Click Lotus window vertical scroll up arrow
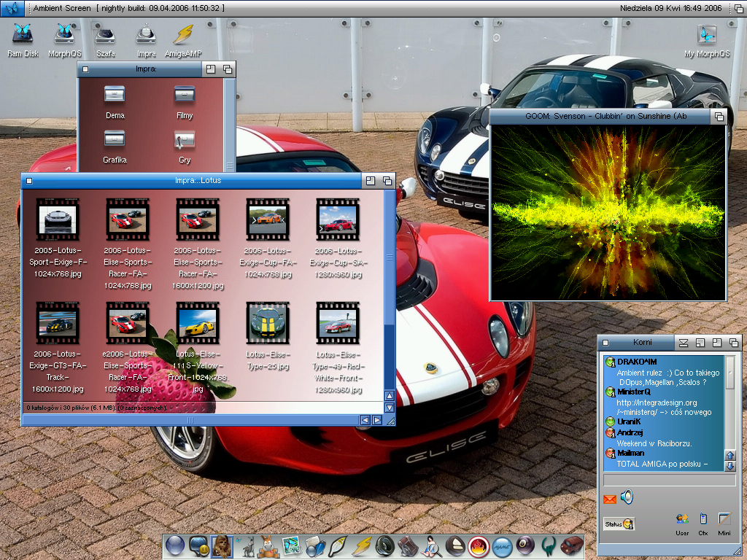The width and height of the screenshot is (747, 560). 390,396
